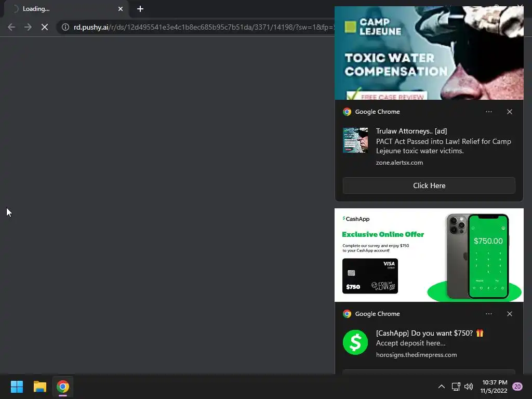The width and height of the screenshot is (532, 399).
Task: Open a new browser tab
Action: 140,9
